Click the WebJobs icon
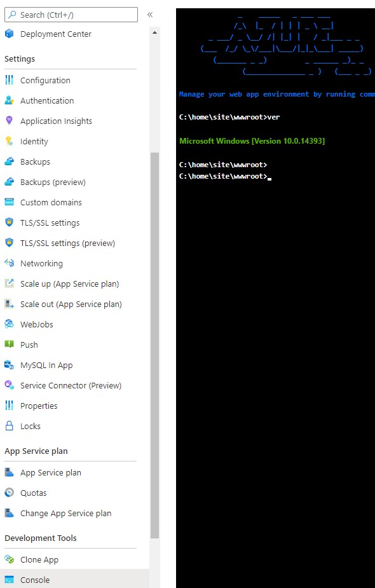The image size is (375, 588). 9,324
